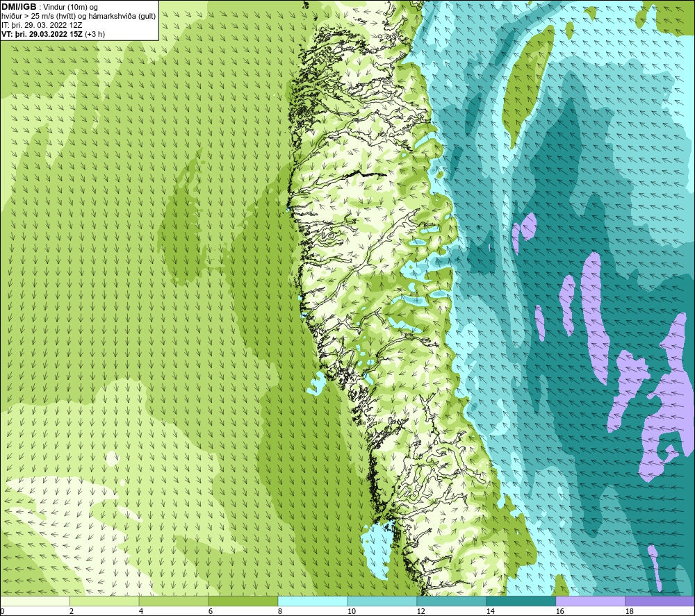Click the 'Vindur (10m) og' text
The height and width of the screenshot is (616, 695).
tap(71, 8)
